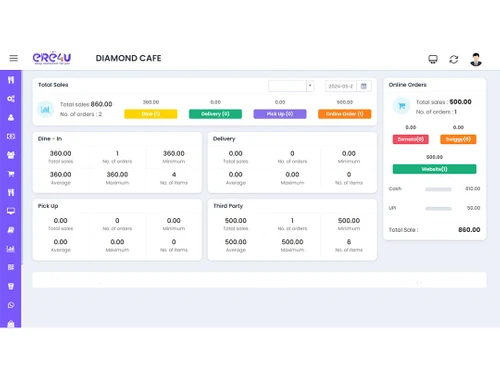Click the Dine - In number of items 4

(x=174, y=174)
